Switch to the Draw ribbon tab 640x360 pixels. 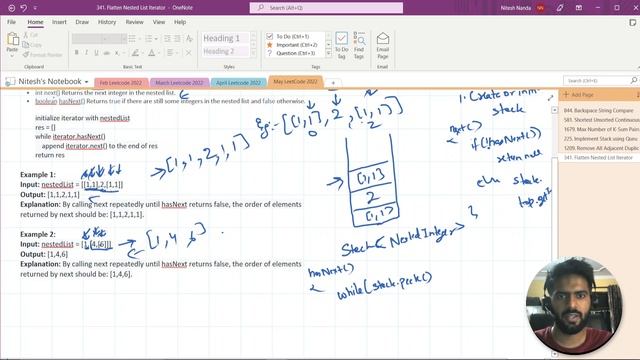point(82,22)
